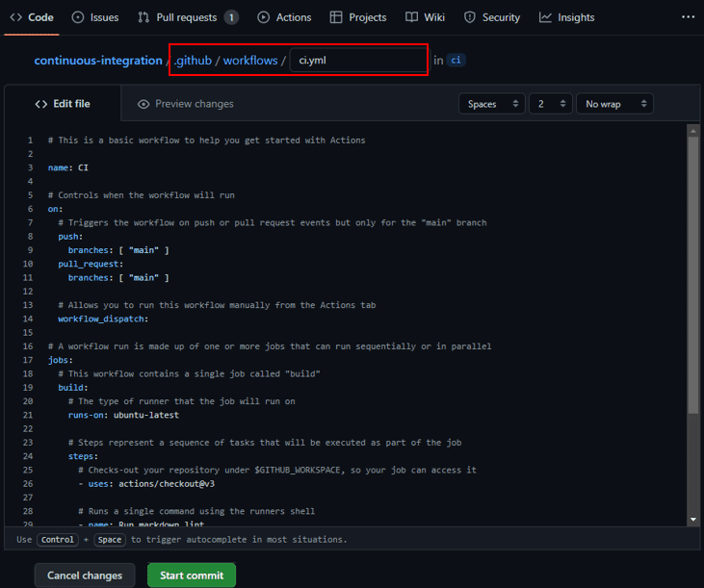Click '# Controls when the workflow will run' comment
The height and width of the screenshot is (588, 704).
pyautogui.click(x=142, y=195)
